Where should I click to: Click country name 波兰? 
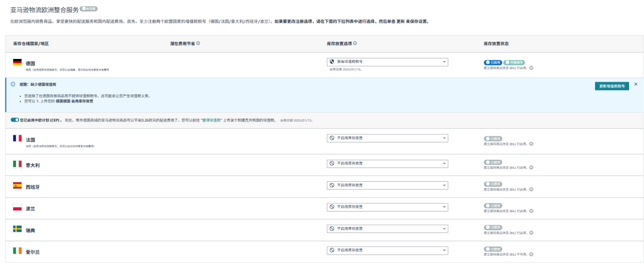coord(30,209)
